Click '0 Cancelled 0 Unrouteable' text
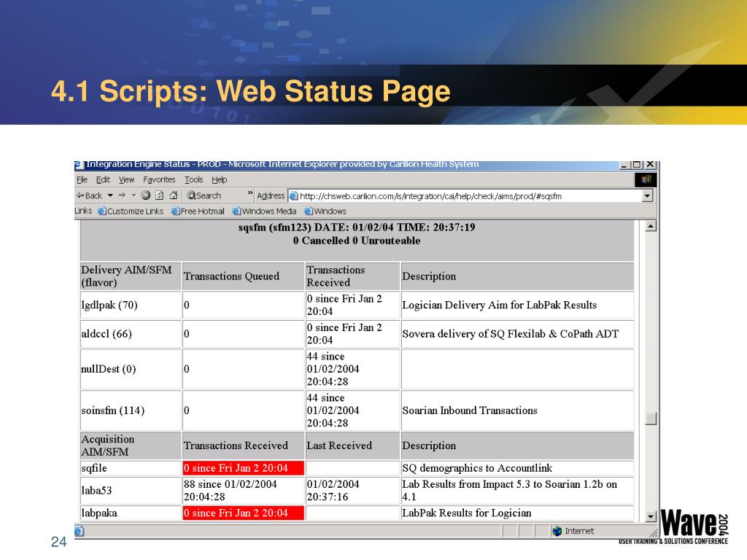 tap(357, 241)
